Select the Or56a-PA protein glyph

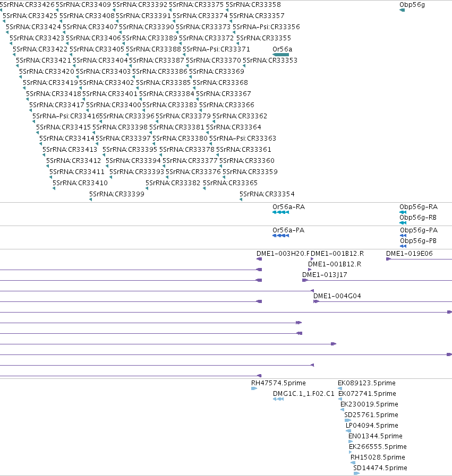tap(280, 236)
